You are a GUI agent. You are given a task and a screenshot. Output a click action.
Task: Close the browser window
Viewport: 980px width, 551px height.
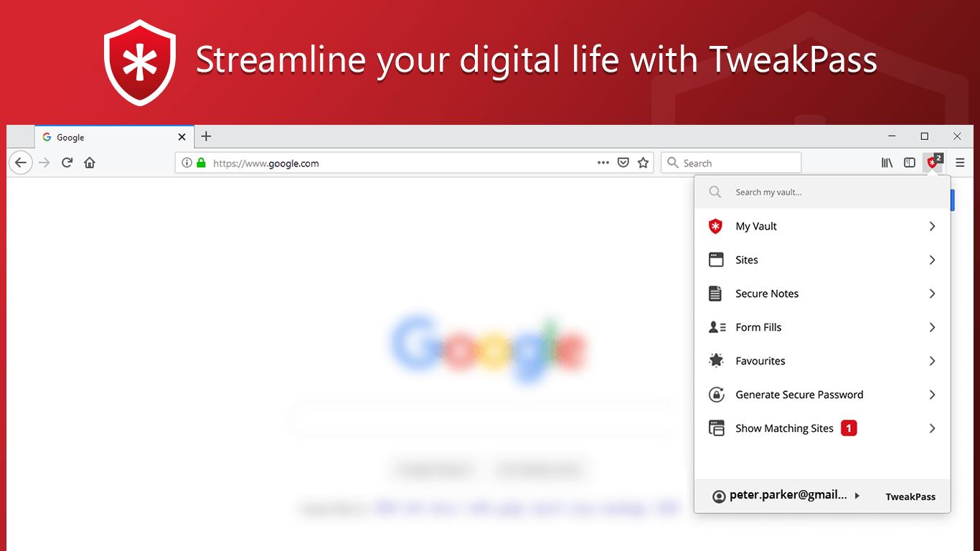[x=957, y=136]
